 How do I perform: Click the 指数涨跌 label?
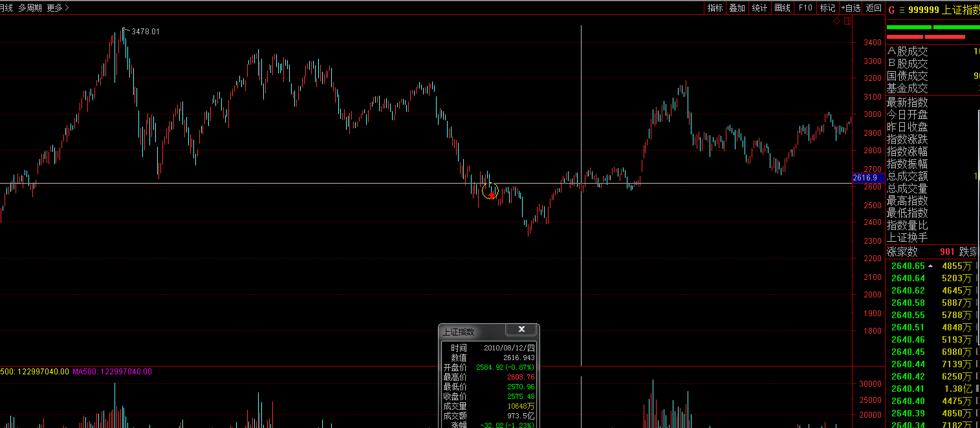[x=907, y=139]
